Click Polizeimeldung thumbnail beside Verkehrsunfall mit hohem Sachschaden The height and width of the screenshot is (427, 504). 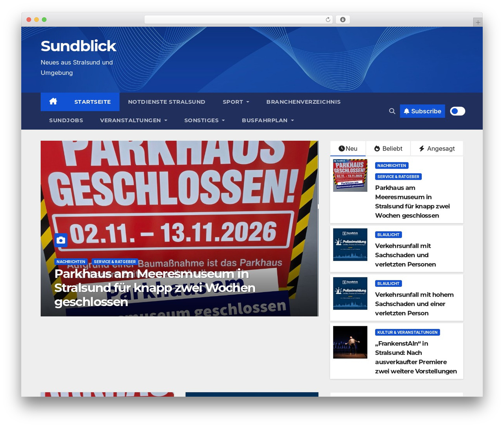(350, 293)
